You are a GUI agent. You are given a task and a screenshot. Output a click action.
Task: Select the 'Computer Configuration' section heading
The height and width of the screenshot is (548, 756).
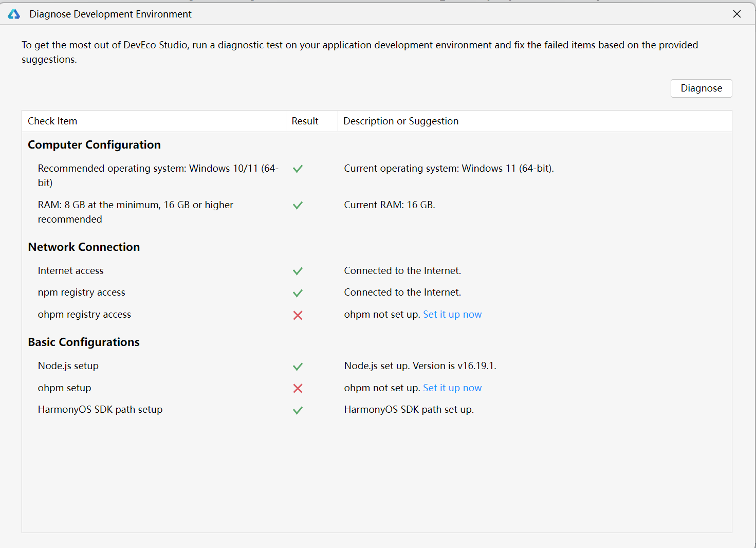tap(94, 145)
